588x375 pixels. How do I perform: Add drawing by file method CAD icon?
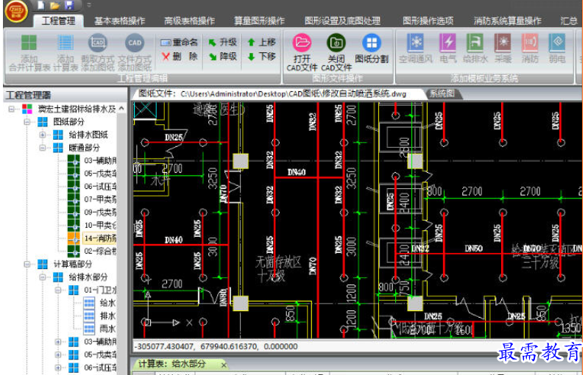tap(135, 43)
